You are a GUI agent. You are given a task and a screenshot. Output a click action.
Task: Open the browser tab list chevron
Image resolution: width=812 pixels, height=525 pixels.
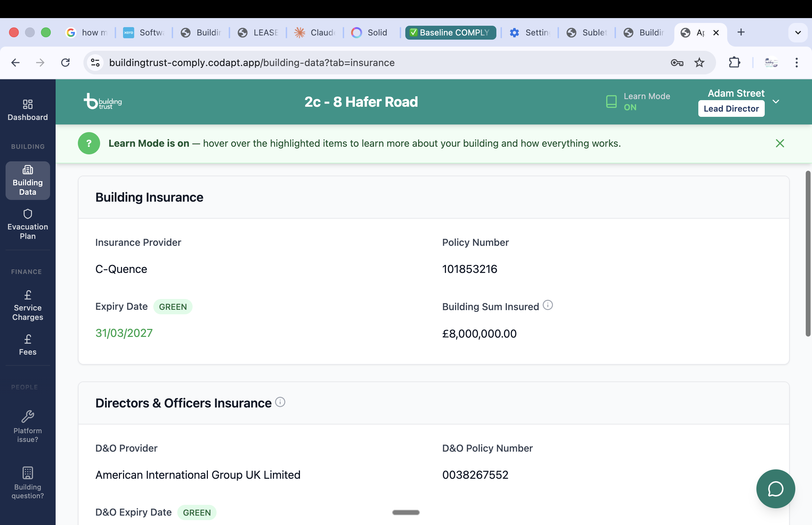(x=798, y=32)
